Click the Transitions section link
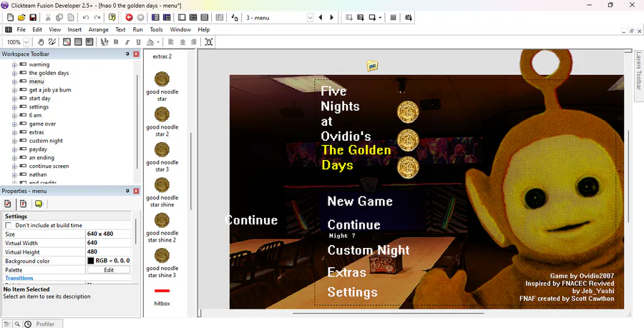 click(x=19, y=278)
